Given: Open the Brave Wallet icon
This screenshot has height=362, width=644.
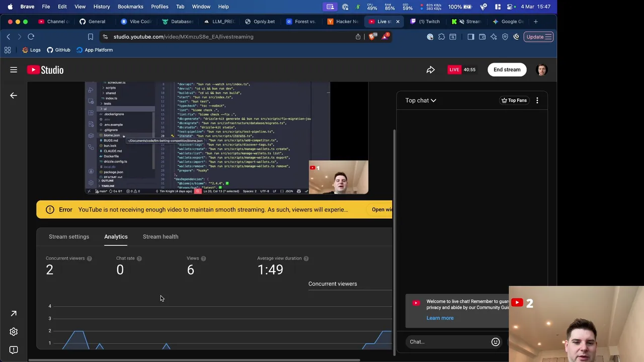Looking at the screenshot, I should 482,37.
